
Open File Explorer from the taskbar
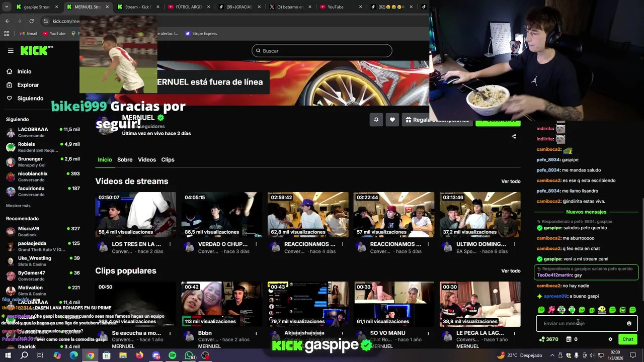click(123, 355)
